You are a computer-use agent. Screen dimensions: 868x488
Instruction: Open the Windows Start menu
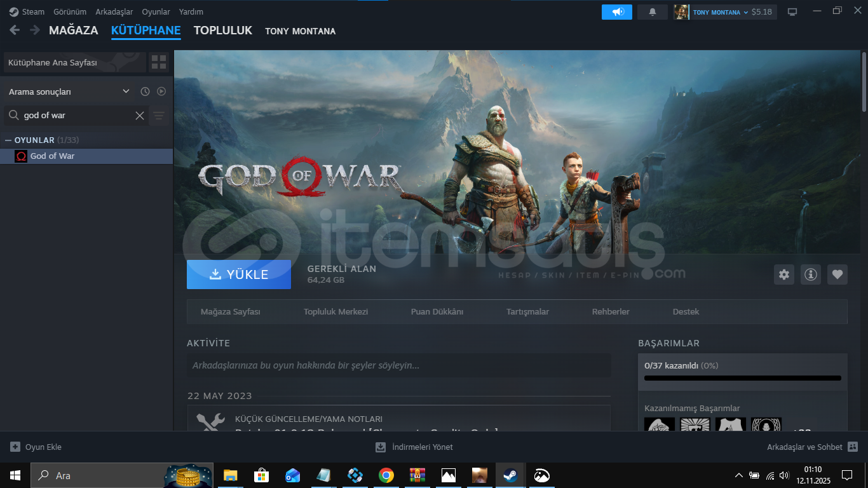tap(15, 475)
